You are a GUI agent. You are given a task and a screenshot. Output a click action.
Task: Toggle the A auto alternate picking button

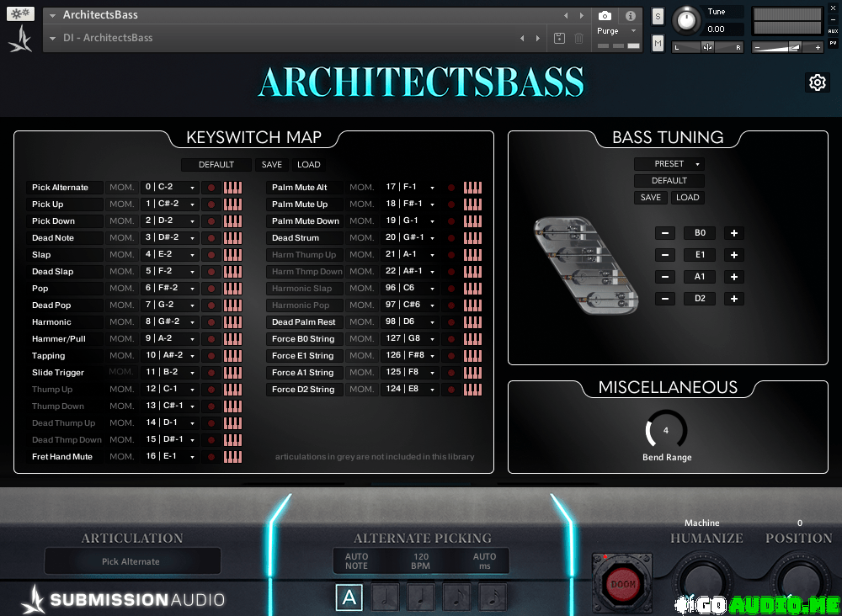349,597
